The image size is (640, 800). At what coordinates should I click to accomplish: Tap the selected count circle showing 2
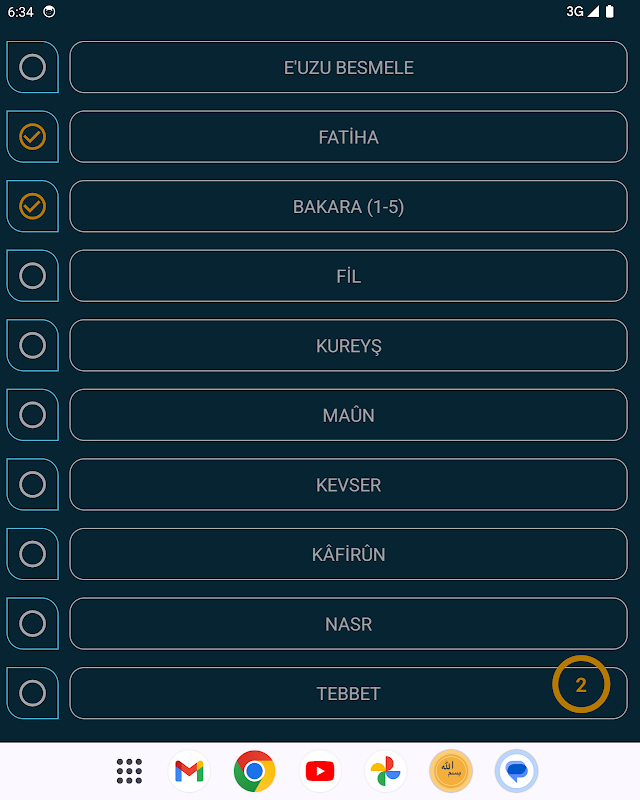pos(580,685)
